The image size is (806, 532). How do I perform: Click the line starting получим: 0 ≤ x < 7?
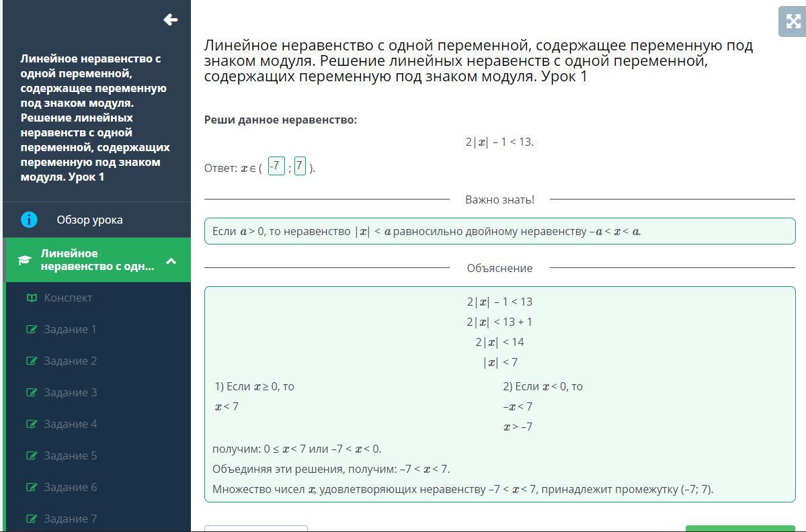tap(296, 449)
